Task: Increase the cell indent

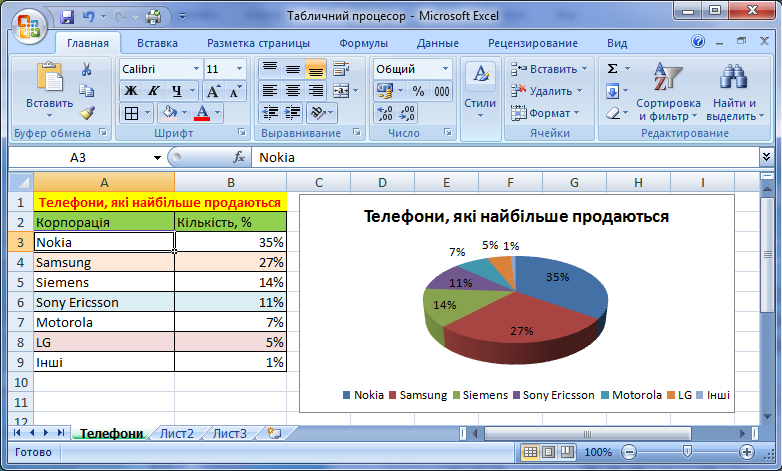Action: (292, 113)
